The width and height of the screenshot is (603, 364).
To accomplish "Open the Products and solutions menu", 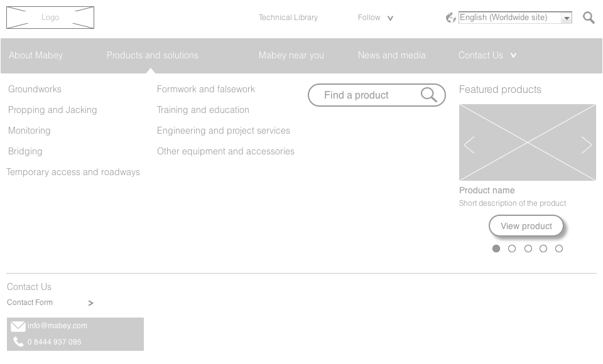I will pyautogui.click(x=152, y=55).
